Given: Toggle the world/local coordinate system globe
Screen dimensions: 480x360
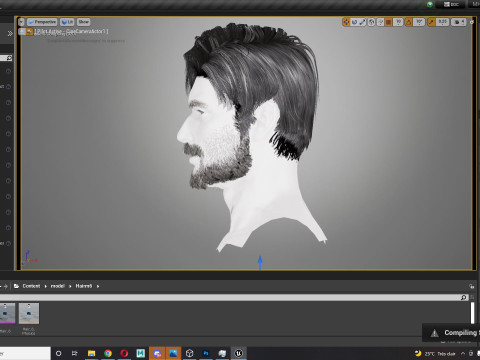Looking at the screenshot, I should click(371, 22).
